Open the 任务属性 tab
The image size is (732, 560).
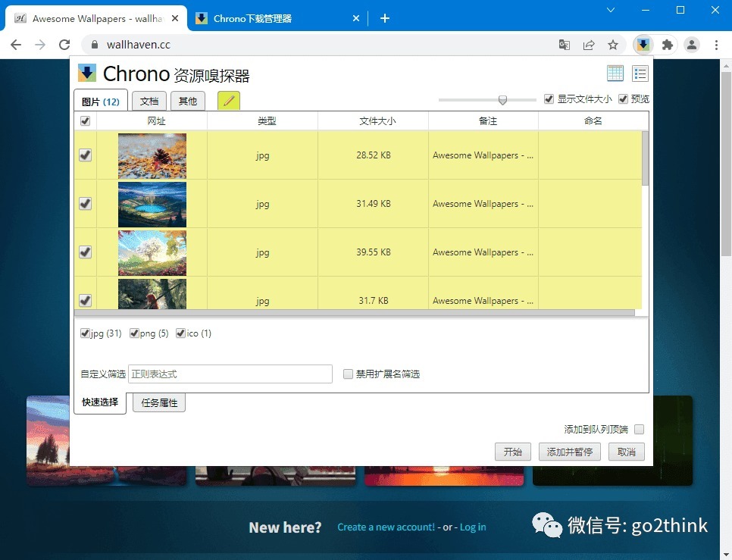pyautogui.click(x=159, y=402)
